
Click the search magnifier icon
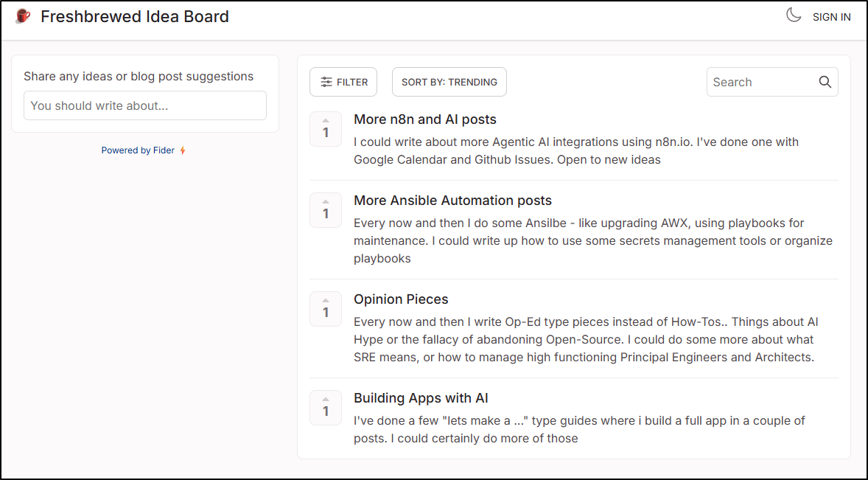tap(825, 82)
